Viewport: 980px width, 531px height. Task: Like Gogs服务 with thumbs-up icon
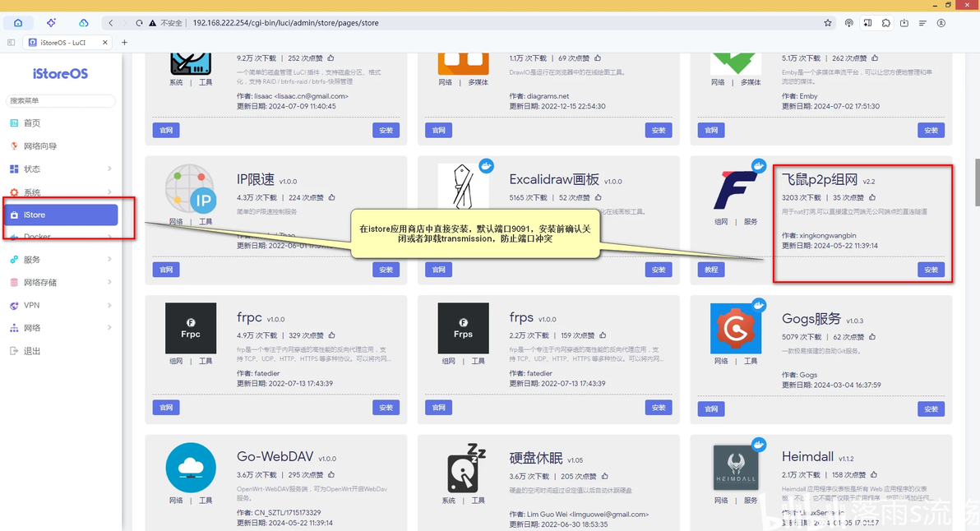click(871, 337)
